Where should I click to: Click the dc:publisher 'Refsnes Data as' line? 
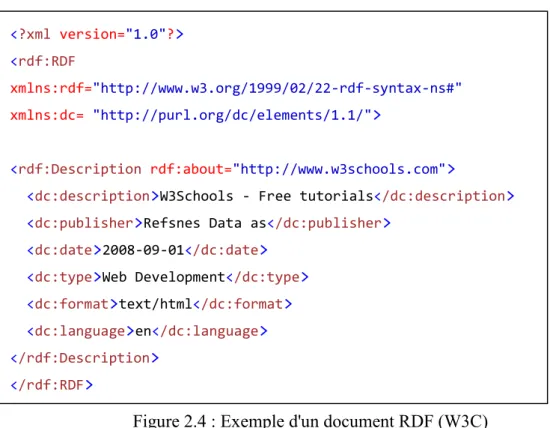click(209, 223)
